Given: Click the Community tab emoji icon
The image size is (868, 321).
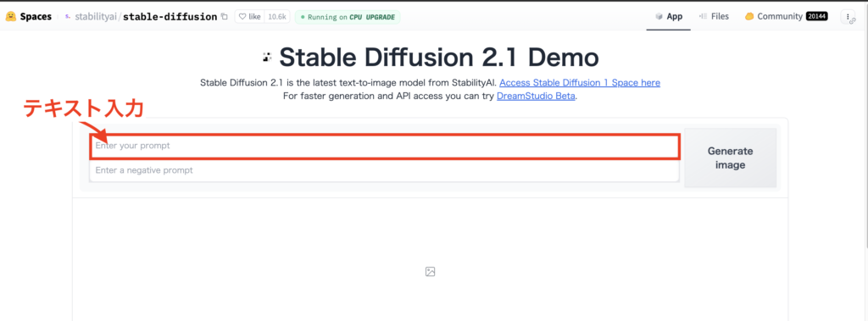Looking at the screenshot, I should [749, 17].
